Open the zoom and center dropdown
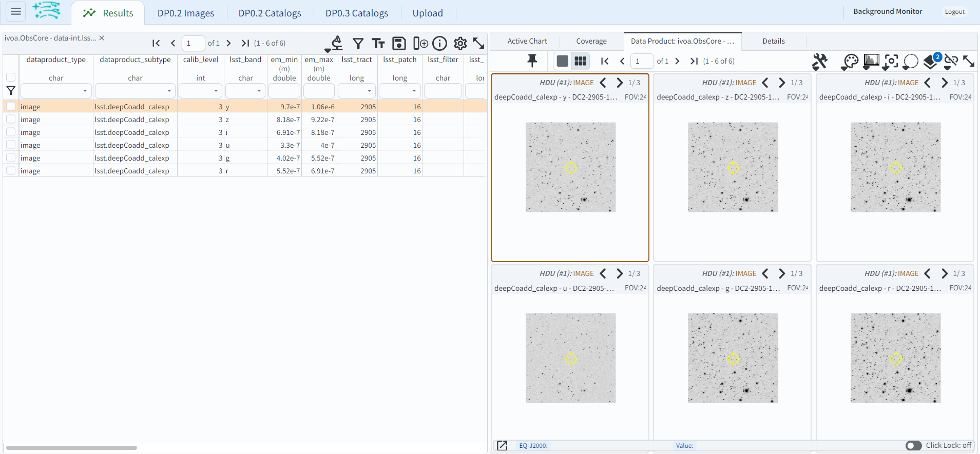980x454 pixels. point(891,62)
